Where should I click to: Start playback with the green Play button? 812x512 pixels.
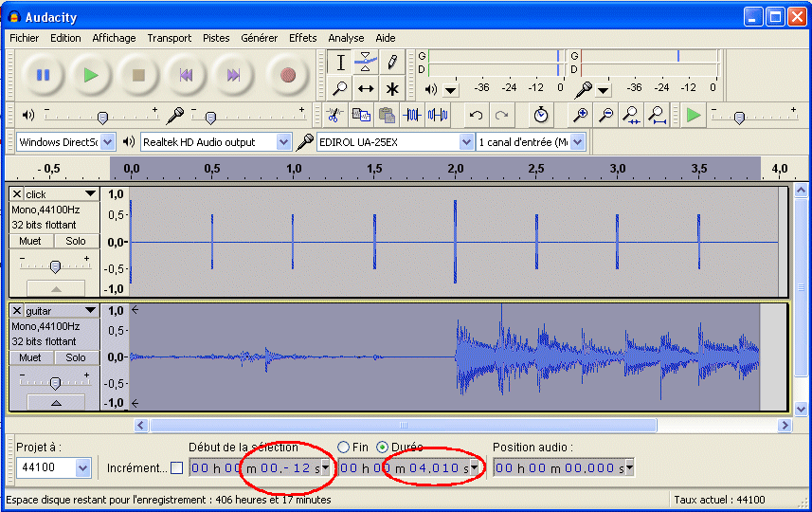click(x=91, y=75)
